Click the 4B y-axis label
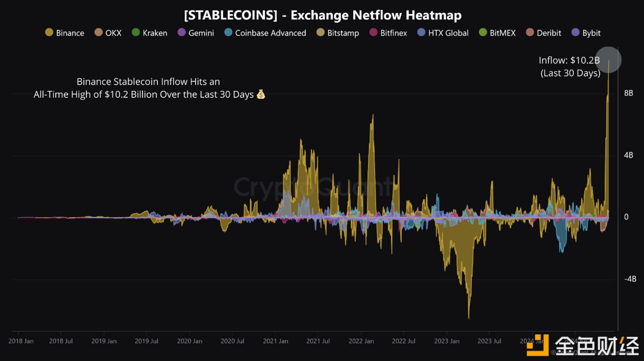Viewport: 644px width, 361px height. point(629,155)
